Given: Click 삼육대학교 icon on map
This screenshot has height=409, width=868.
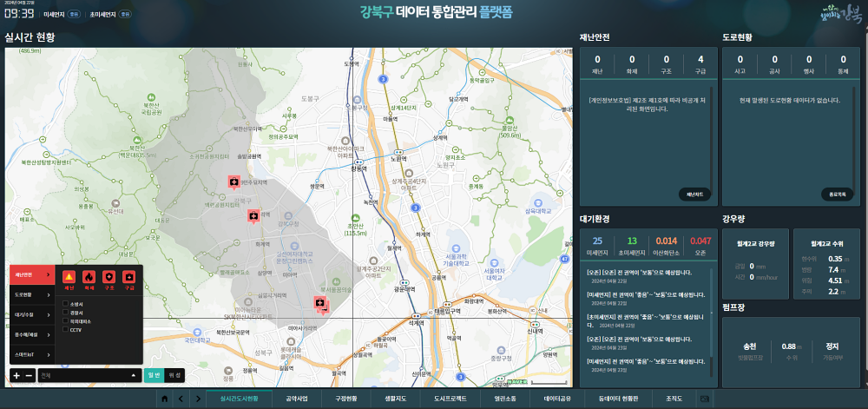Looking at the screenshot, I should tap(539, 201).
